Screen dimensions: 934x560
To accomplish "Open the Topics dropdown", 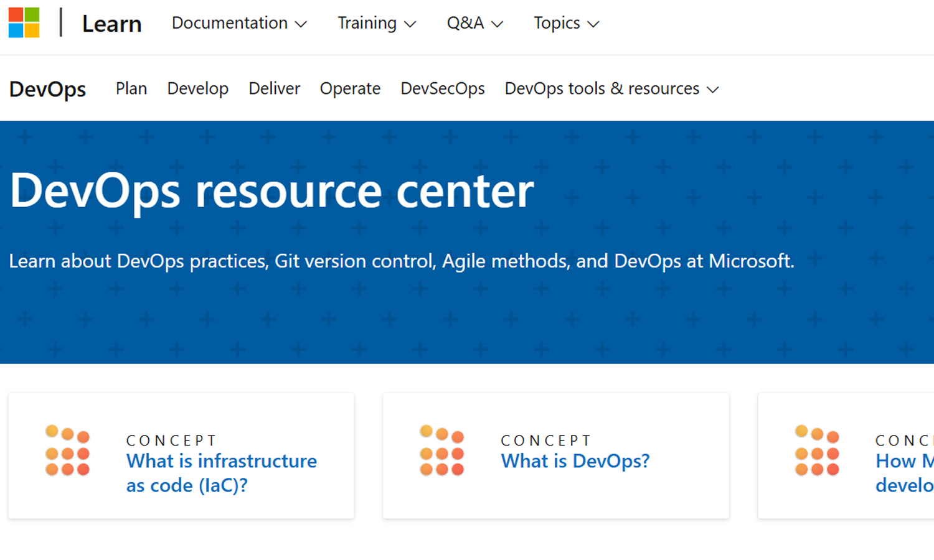I will click(x=566, y=23).
